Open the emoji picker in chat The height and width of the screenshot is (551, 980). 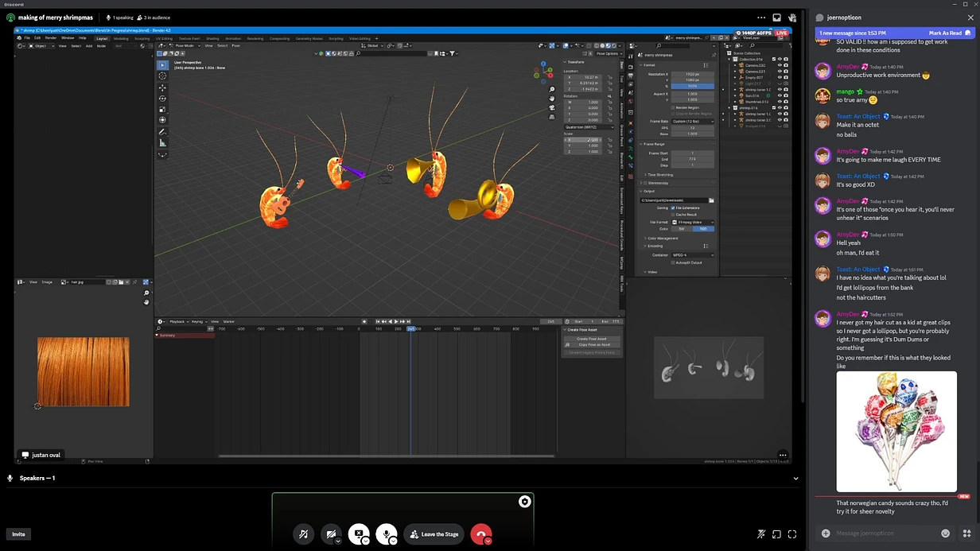pyautogui.click(x=946, y=534)
